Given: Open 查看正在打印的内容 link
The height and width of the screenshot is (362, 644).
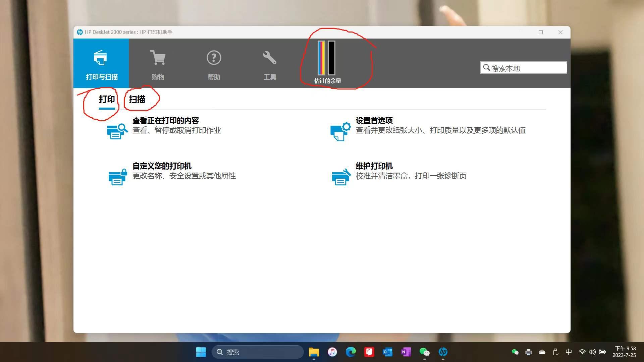Looking at the screenshot, I should (165, 121).
